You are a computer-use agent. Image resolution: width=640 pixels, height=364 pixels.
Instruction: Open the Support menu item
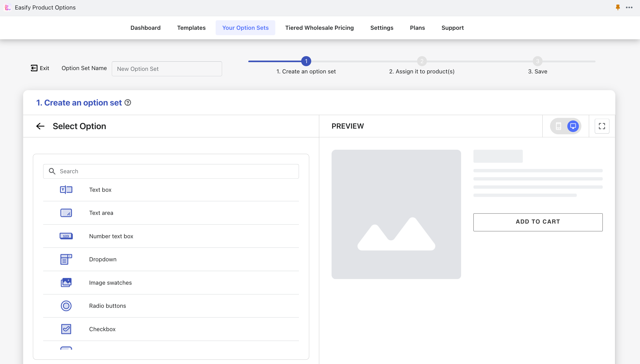click(x=453, y=28)
